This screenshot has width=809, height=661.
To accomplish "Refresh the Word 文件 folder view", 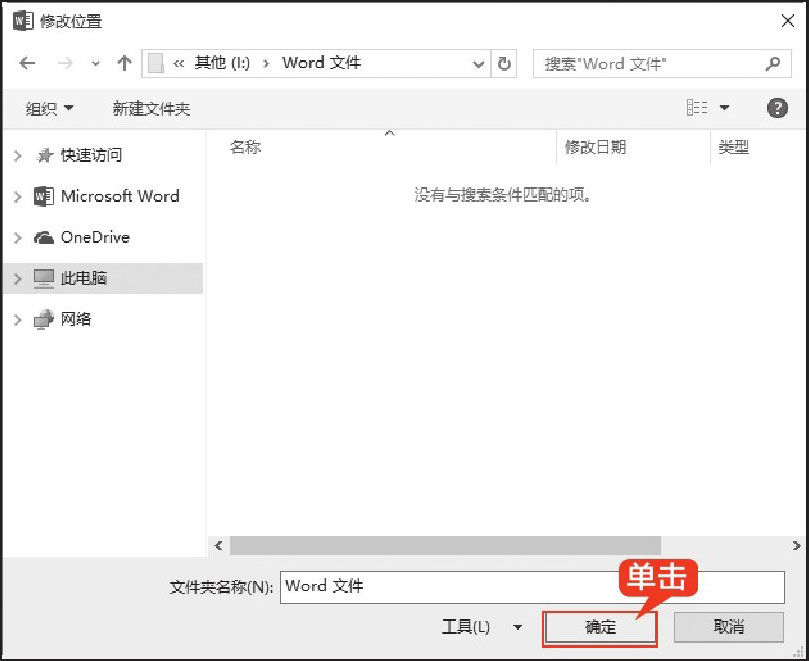I will 504,63.
